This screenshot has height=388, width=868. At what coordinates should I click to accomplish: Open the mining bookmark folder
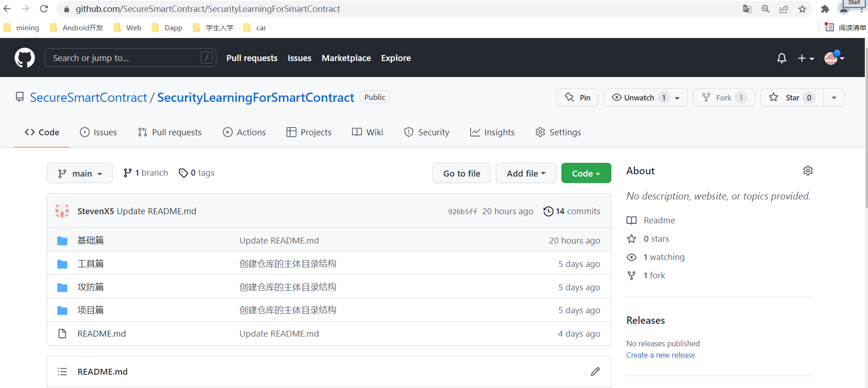click(22, 28)
